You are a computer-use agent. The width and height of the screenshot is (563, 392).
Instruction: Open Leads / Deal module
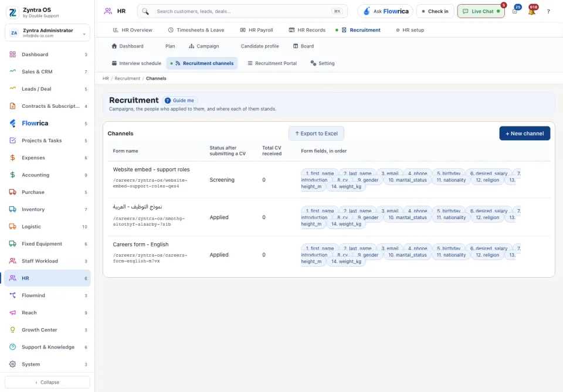click(x=47, y=89)
